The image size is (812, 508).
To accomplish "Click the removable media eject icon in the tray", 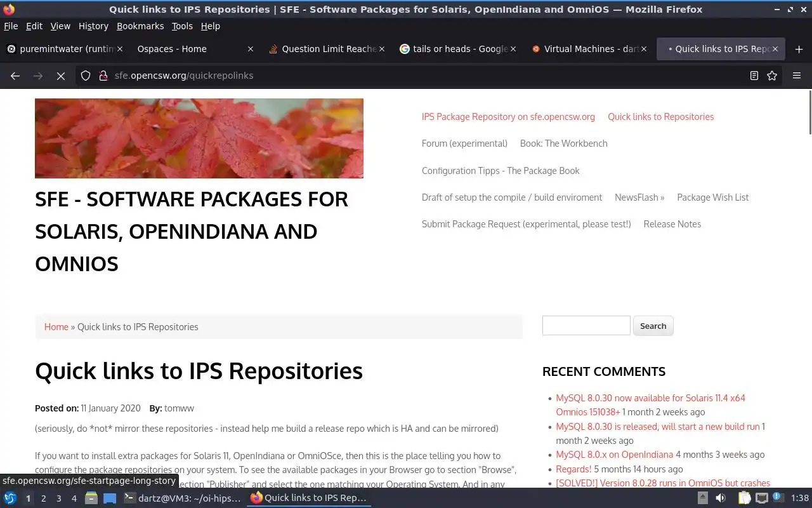I will 702,498.
